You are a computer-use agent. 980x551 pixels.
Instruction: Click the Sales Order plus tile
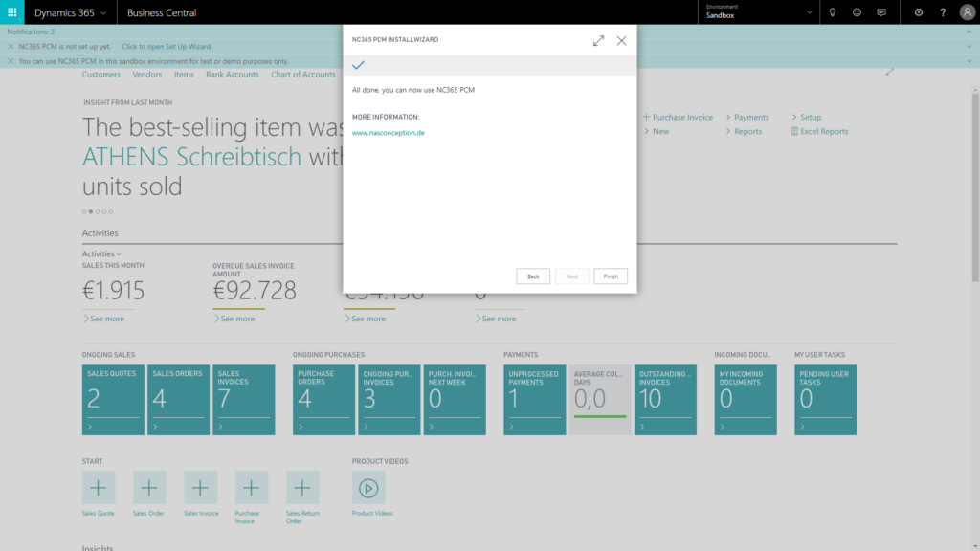pyautogui.click(x=149, y=488)
